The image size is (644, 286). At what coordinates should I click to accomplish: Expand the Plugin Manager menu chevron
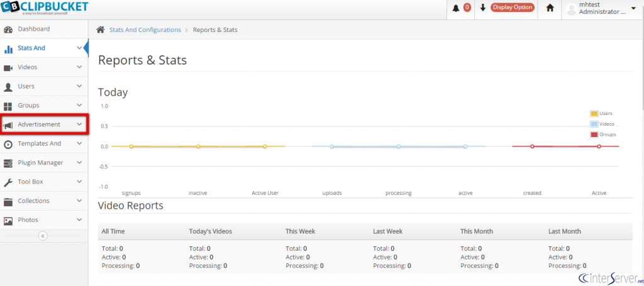79,163
